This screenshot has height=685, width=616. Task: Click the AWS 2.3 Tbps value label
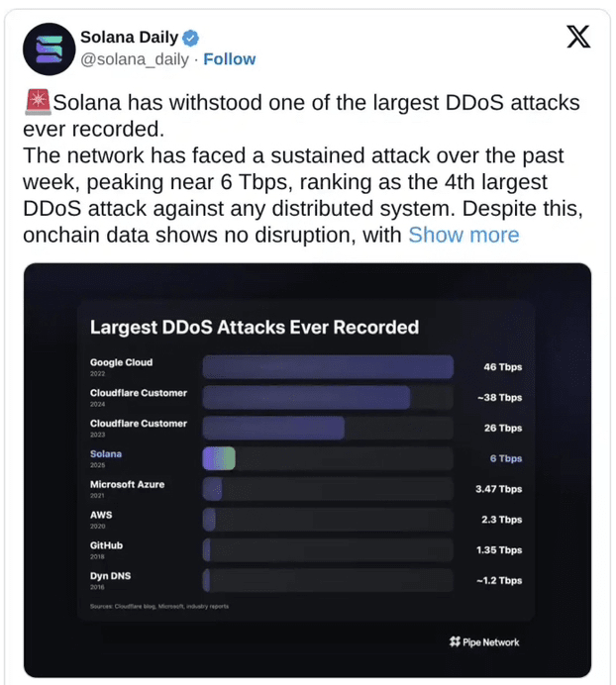[501, 520]
